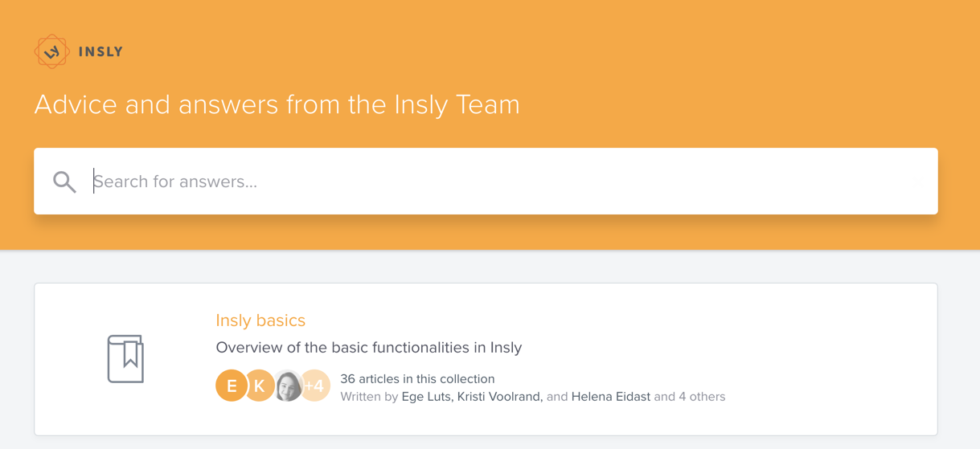Click the INSLY wordmark text
This screenshot has width=980, height=449.
pos(100,52)
